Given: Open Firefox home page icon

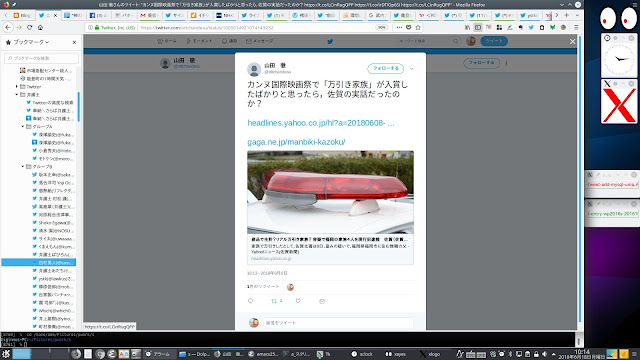Looking at the screenshot, I should [x=40, y=27].
